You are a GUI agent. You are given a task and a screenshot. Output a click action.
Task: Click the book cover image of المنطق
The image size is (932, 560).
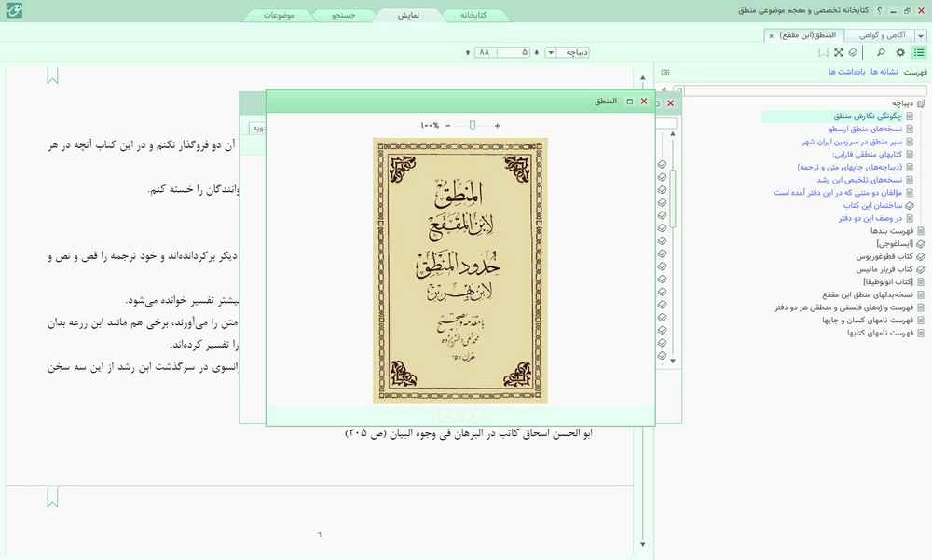click(460, 271)
